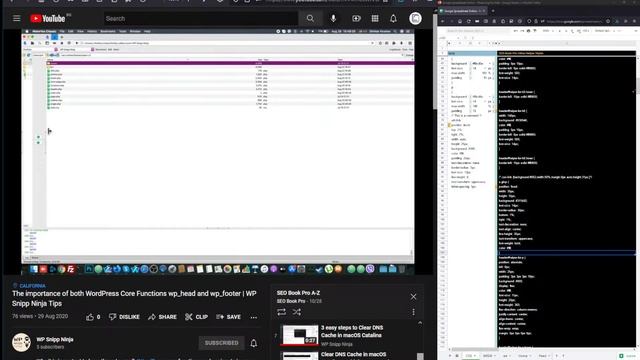Open the account avatar menu
The image size is (640, 360).
pos(415,18)
